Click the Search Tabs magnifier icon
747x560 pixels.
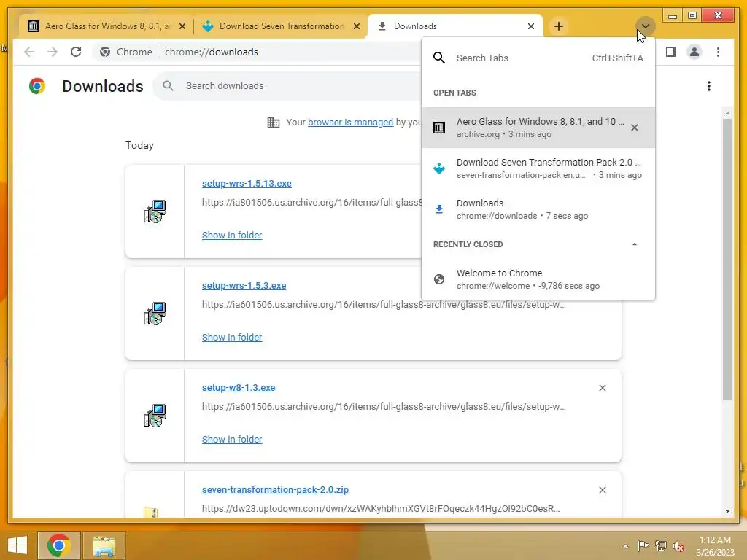pyautogui.click(x=438, y=58)
